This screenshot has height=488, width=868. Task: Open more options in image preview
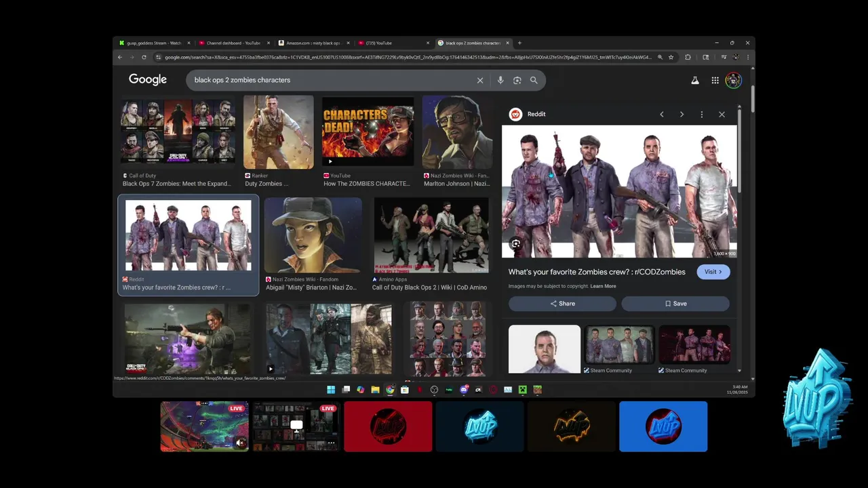click(x=702, y=114)
